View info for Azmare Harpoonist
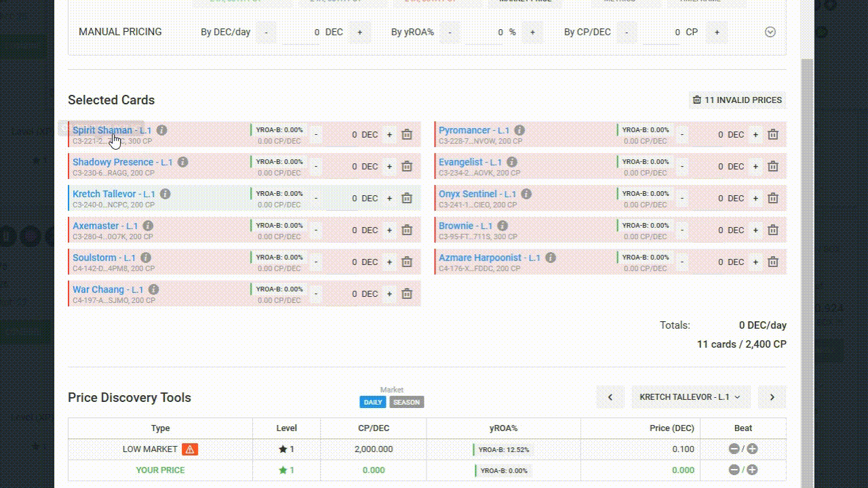The width and height of the screenshot is (868, 488). [551, 258]
